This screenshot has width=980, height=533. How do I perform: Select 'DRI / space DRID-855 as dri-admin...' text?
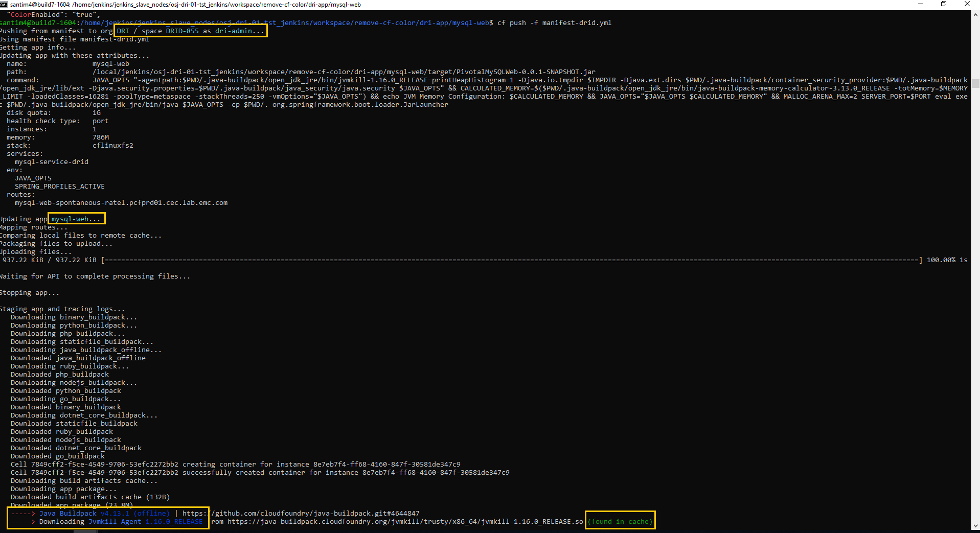pos(191,31)
